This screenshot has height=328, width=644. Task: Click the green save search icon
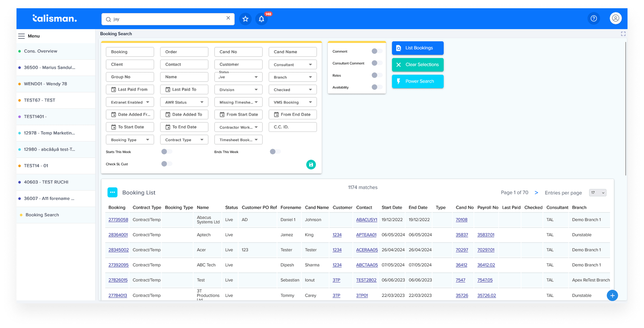[311, 165]
